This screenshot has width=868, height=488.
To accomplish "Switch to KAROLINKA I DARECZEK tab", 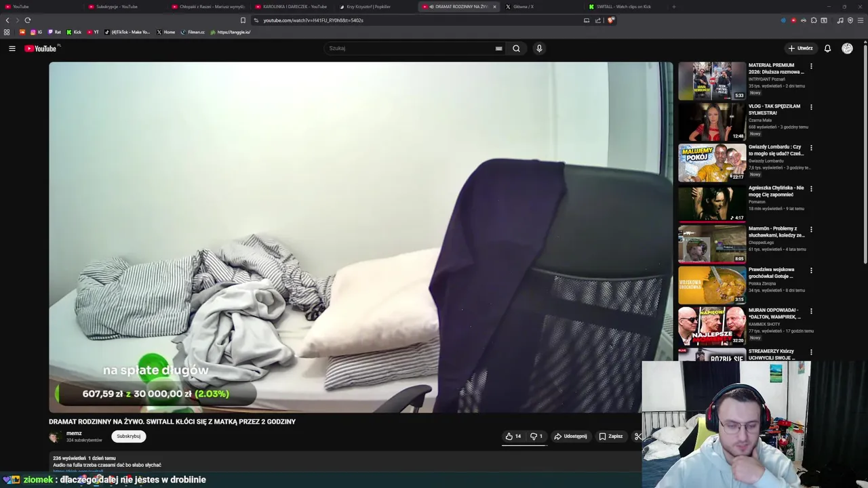I will coord(292,7).
